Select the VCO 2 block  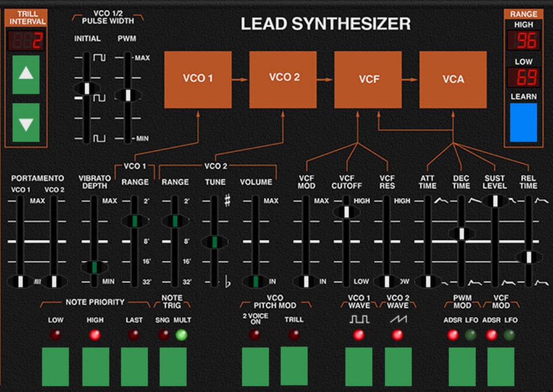pyautogui.click(x=283, y=80)
